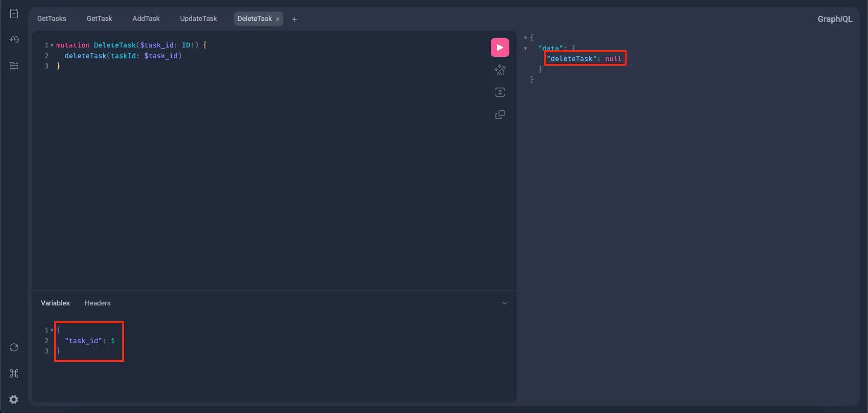The image size is (868, 413).
Task: Add a new query tab
Action: point(294,19)
